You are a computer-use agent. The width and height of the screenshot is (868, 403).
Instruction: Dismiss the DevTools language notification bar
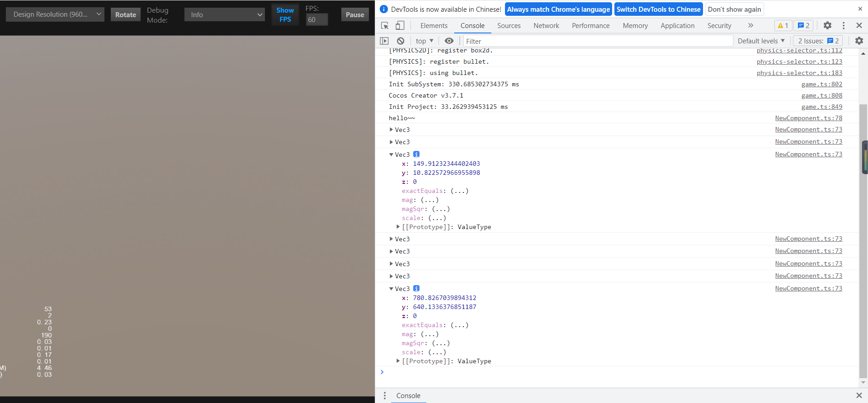860,9
